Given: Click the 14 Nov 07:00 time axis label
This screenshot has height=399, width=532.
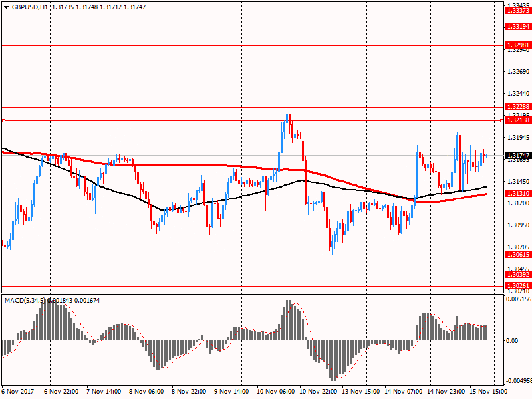Looking at the screenshot, I should click(404, 392).
